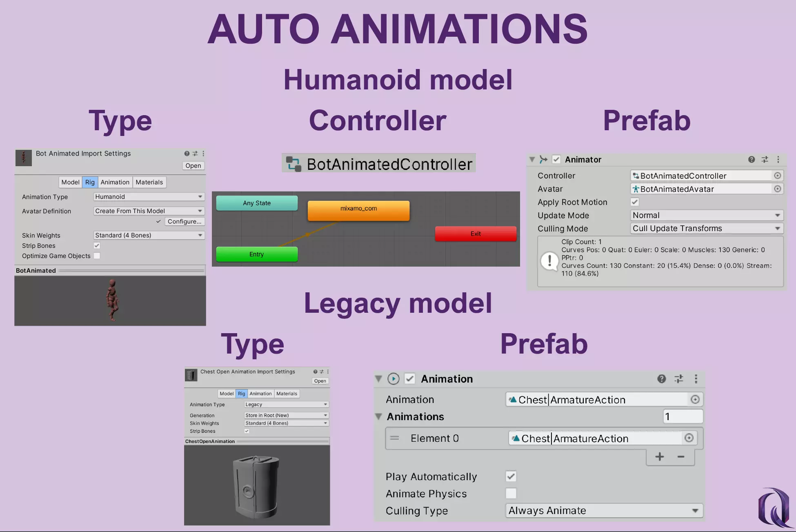Click the Configure button under Avatar Definition
The width and height of the screenshot is (796, 532).
[x=185, y=221]
